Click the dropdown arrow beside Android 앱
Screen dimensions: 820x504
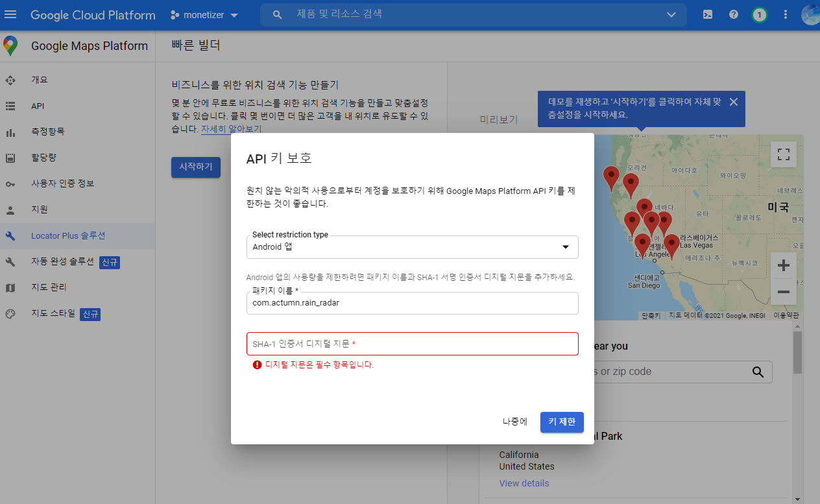[x=566, y=247]
